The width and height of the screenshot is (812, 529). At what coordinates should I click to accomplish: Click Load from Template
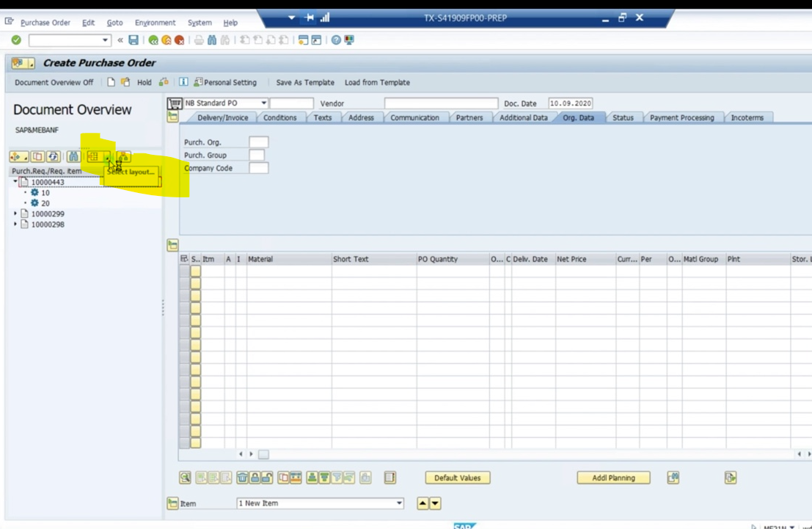(377, 82)
